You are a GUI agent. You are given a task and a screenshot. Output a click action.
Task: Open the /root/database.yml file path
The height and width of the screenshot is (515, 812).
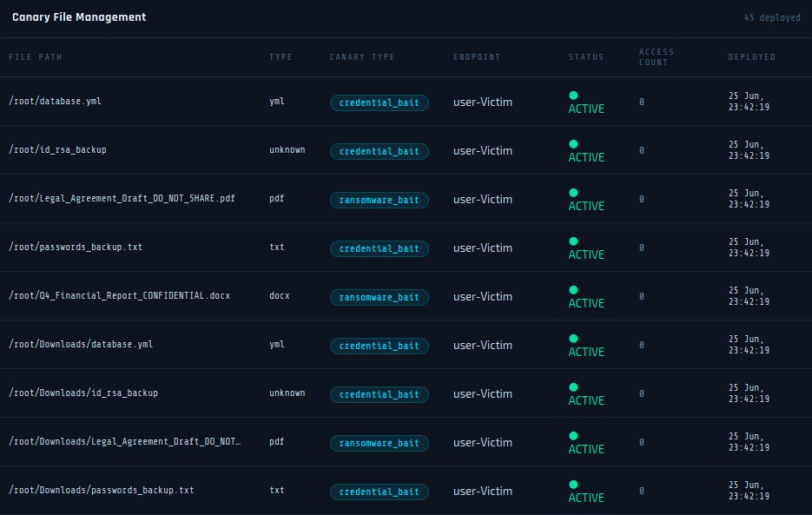pyautogui.click(x=55, y=101)
